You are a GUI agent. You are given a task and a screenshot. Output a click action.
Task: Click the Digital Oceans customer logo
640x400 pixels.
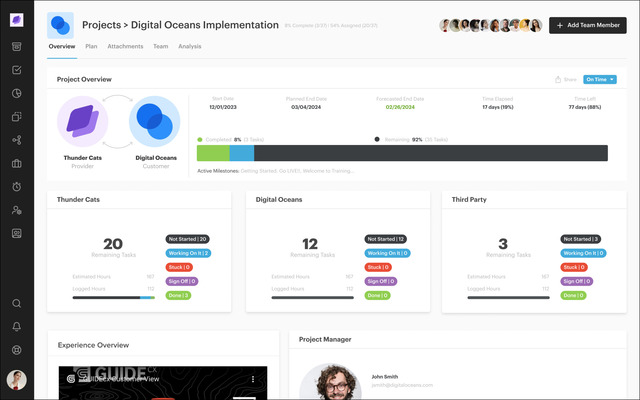[x=155, y=122]
